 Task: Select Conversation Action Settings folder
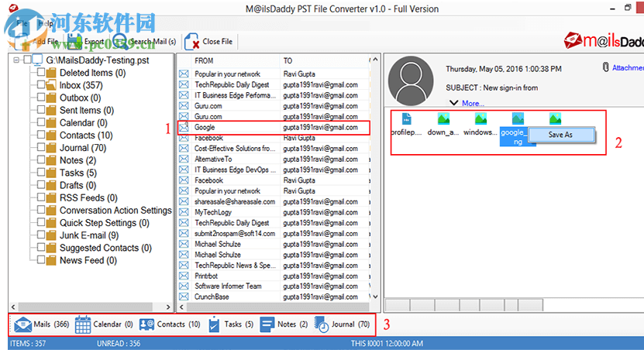click(x=115, y=211)
